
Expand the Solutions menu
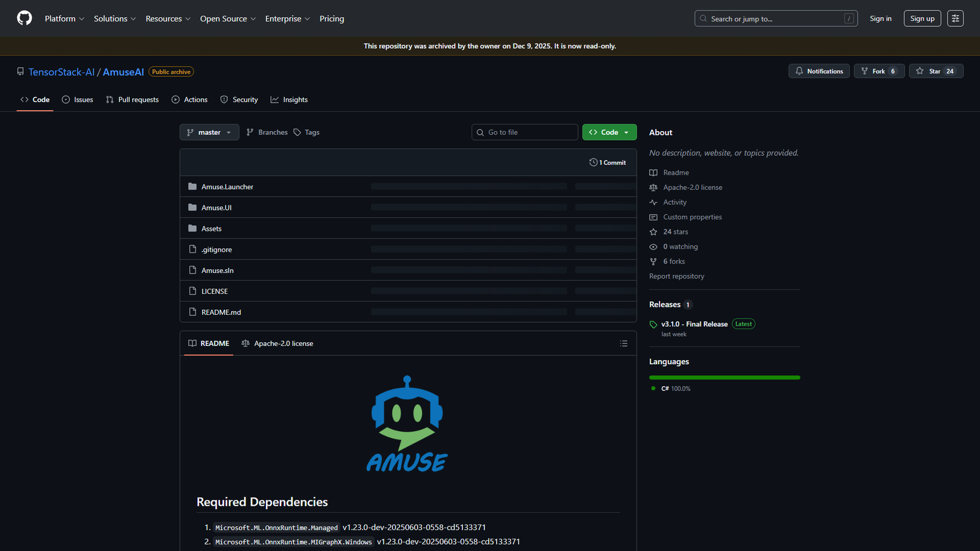pos(115,19)
